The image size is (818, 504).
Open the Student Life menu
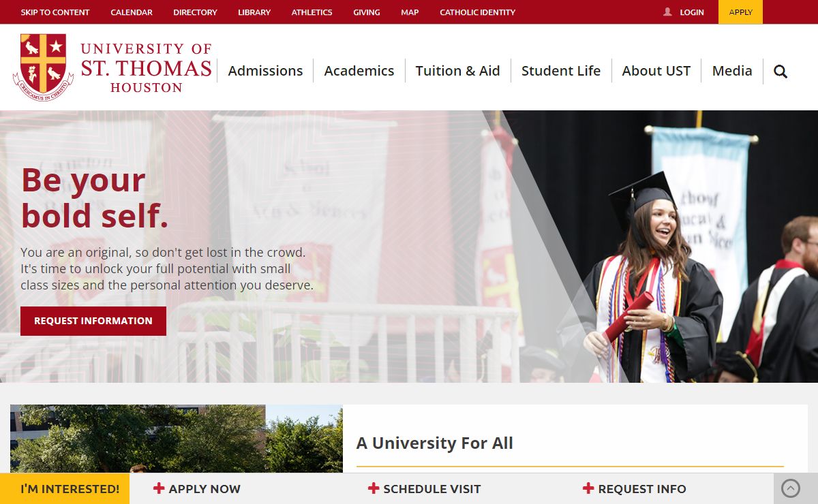561,71
